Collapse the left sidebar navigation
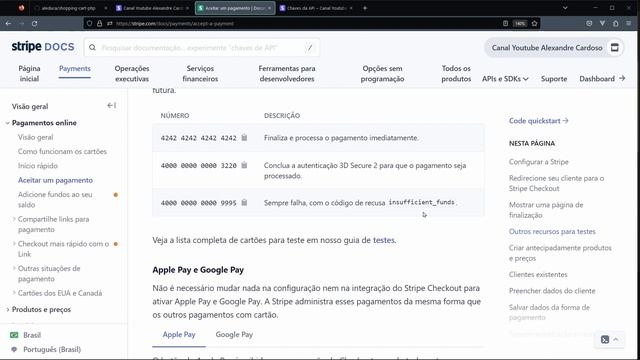 (111, 106)
